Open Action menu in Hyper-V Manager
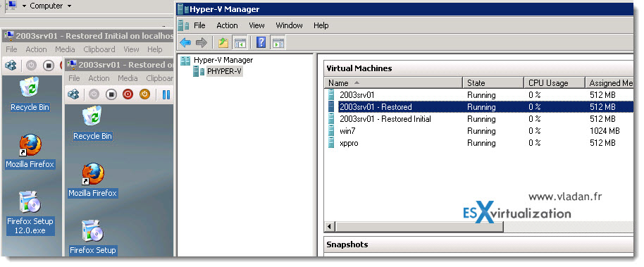The width and height of the screenshot is (644, 267). (x=227, y=25)
